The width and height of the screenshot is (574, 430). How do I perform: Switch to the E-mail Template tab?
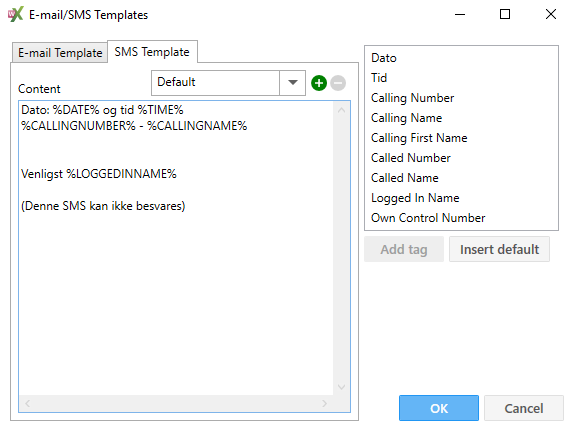(60, 53)
